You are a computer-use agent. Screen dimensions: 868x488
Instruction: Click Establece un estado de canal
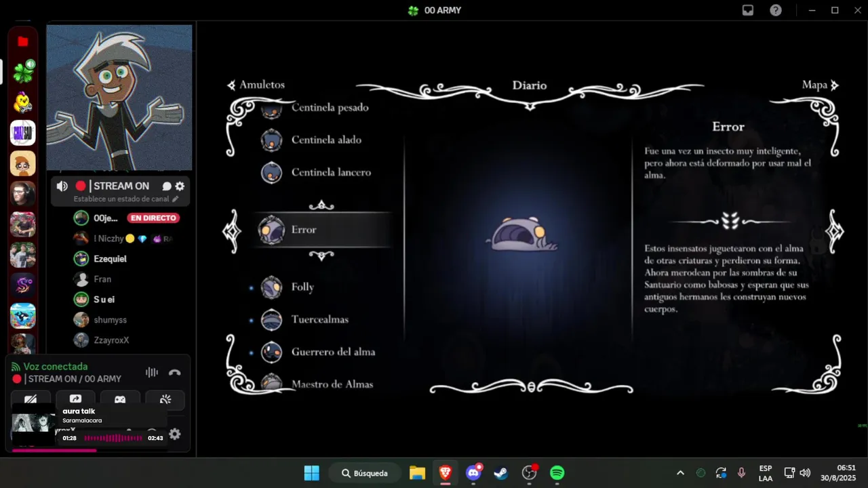[121, 199]
